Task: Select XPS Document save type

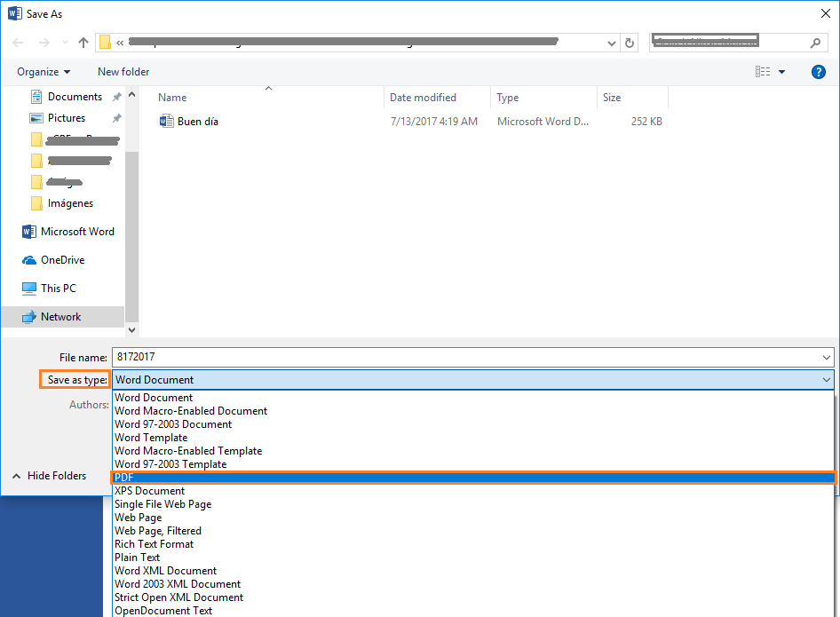Action: pyautogui.click(x=473, y=491)
